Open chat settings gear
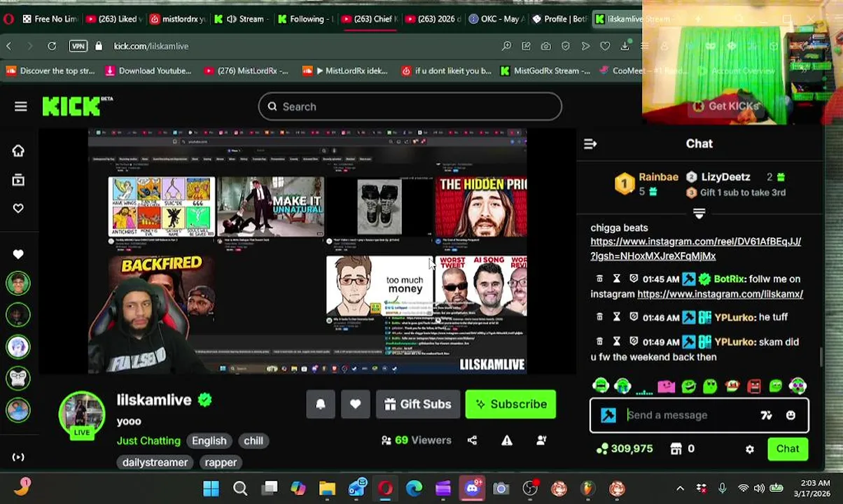Viewport: 843px width, 504px height. coord(750,449)
